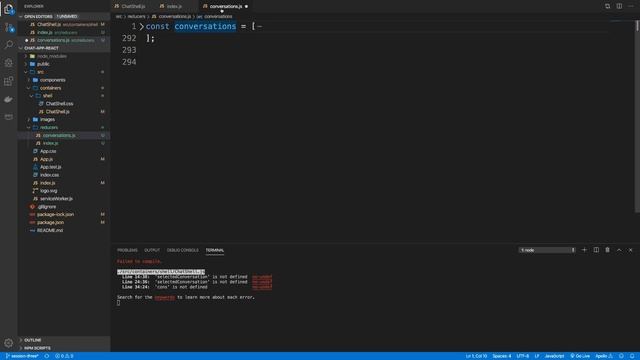Open App.js in file tree

tap(46, 159)
